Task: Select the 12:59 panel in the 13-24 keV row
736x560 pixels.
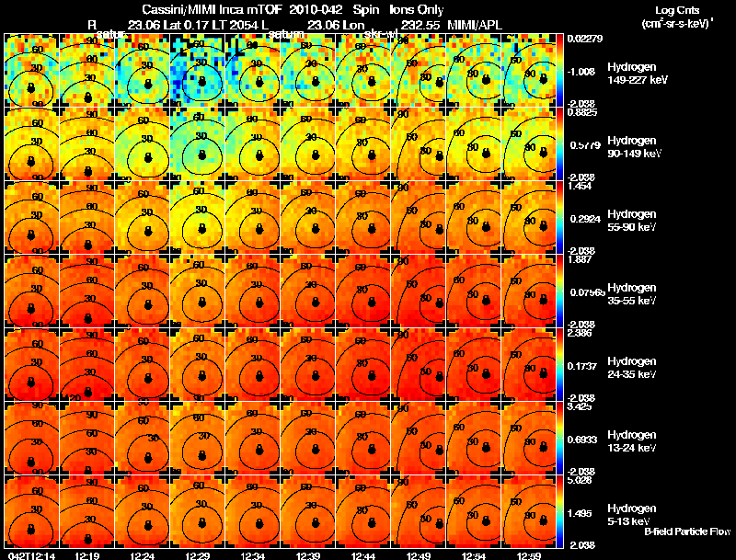Action: (x=528, y=439)
